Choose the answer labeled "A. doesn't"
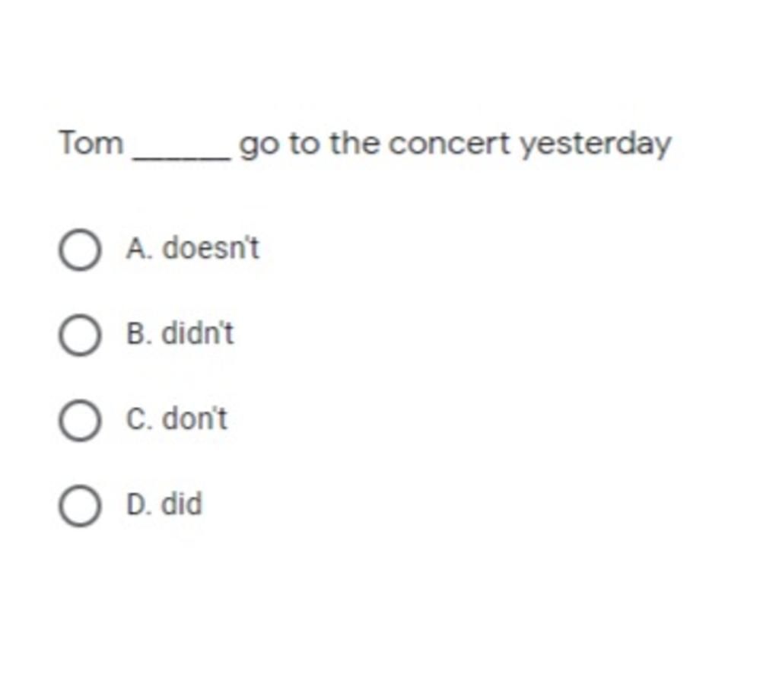Image resolution: width=779 pixels, height=700 pixels. coord(192,248)
